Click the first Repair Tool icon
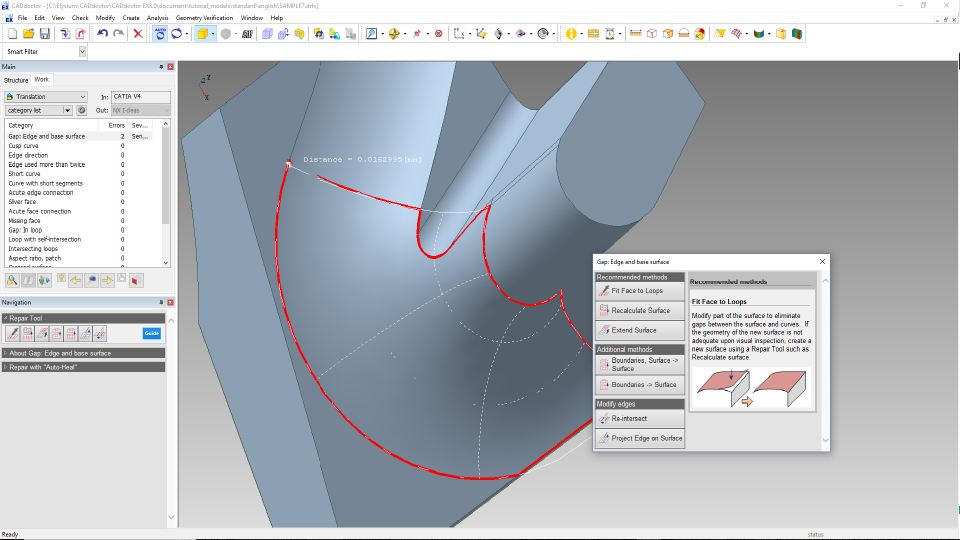Image resolution: width=960 pixels, height=540 pixels. 14,333
